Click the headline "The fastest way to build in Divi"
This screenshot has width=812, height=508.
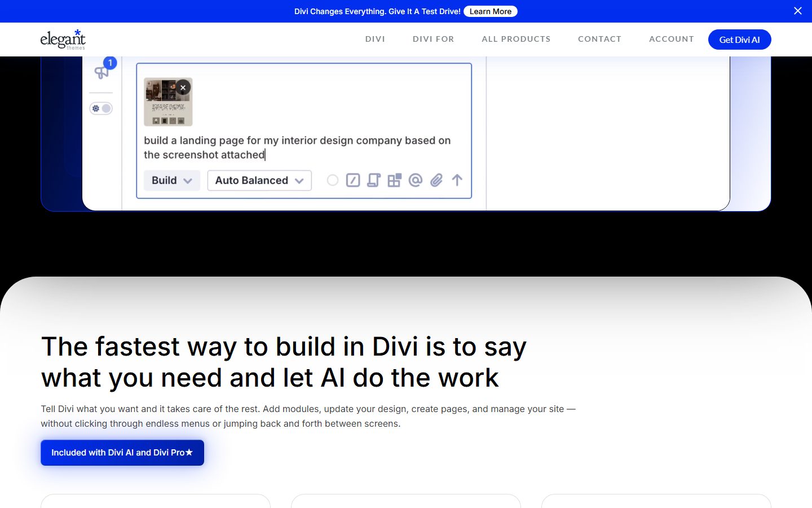click(x=284, y=362)
